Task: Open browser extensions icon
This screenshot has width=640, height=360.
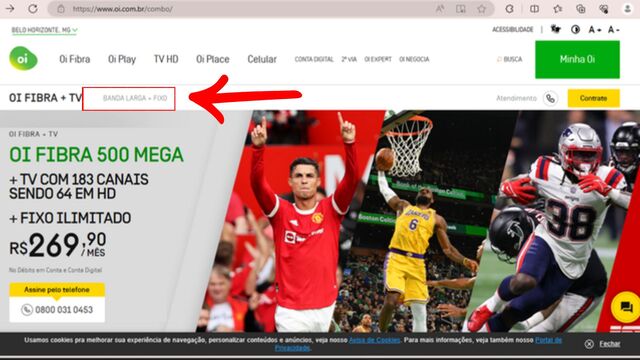Action: [509, 9]
